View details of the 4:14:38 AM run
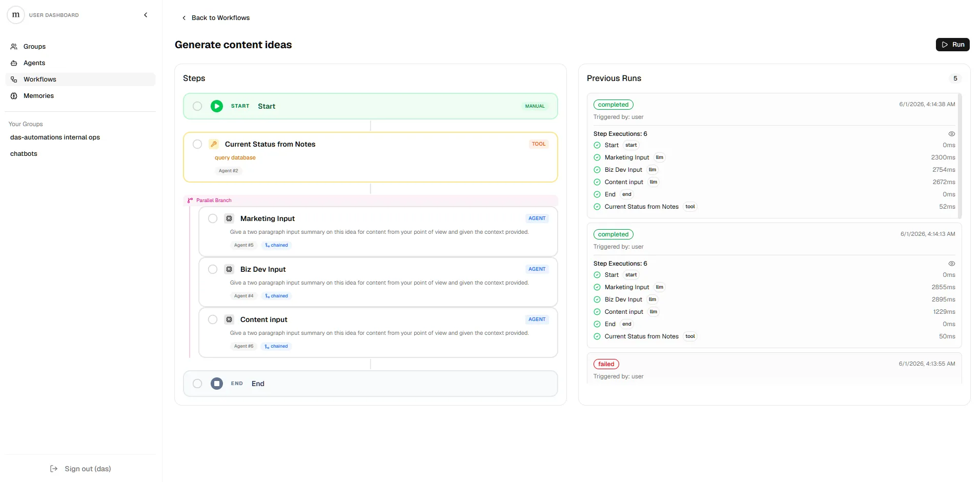The image size is (980, 482). [951, 134]
